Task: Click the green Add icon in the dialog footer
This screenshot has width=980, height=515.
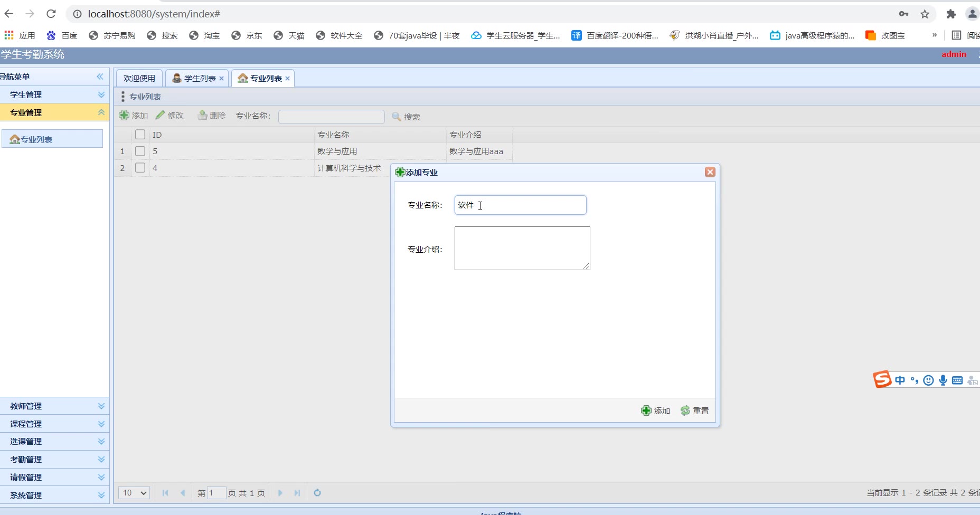Action: [646, 411]
